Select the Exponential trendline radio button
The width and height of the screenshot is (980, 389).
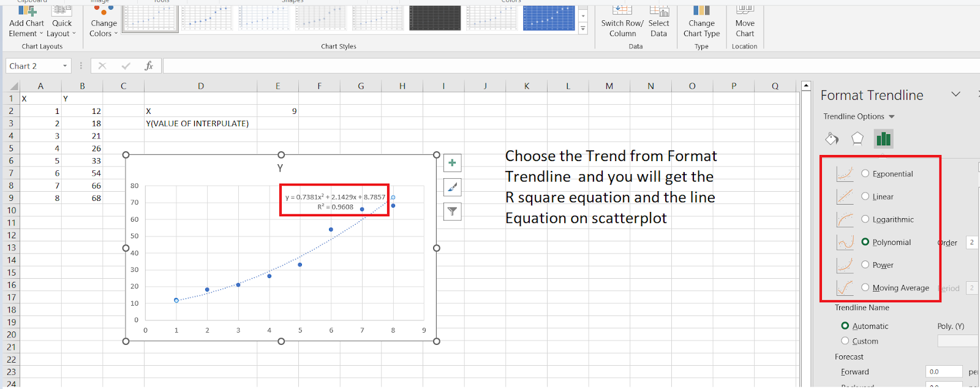865,173
